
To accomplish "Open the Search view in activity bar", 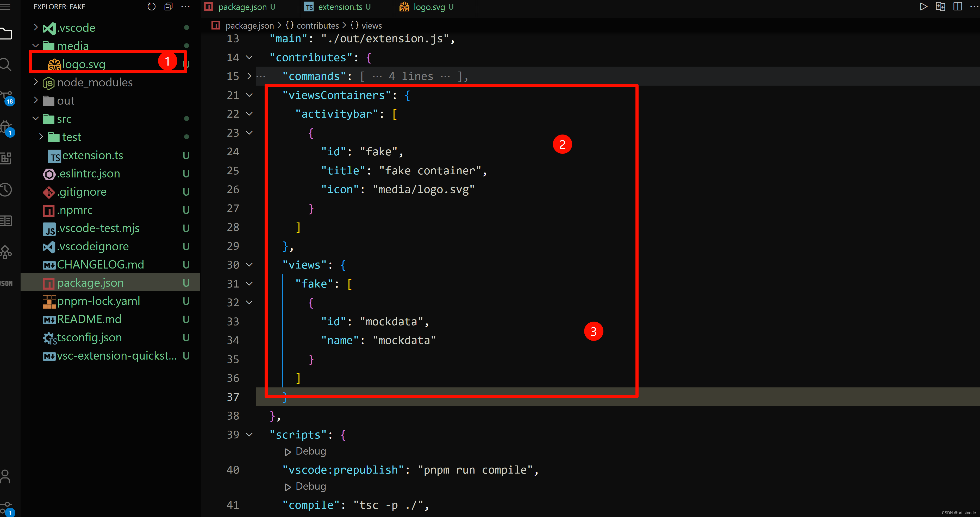I will [x=6, y=65].
